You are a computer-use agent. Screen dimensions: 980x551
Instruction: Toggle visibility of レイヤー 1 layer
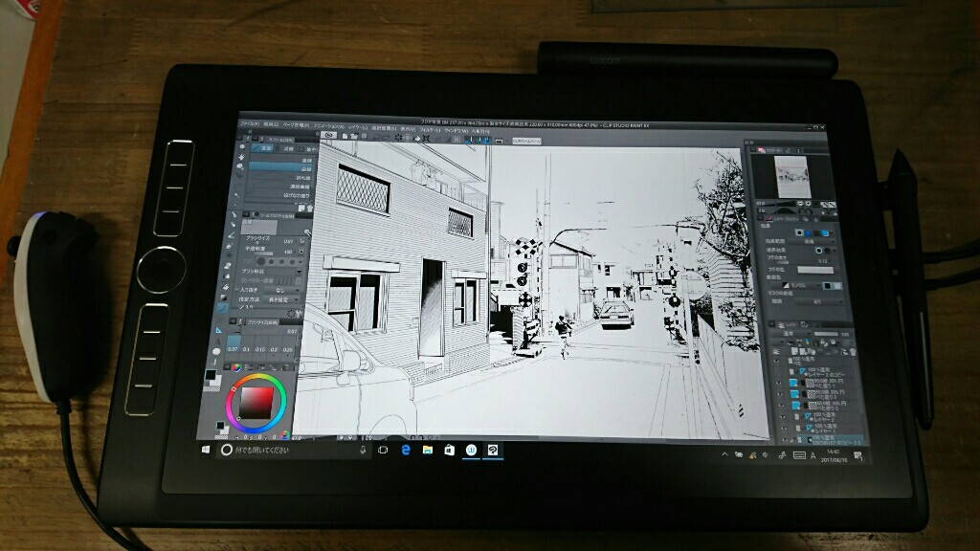785,428
